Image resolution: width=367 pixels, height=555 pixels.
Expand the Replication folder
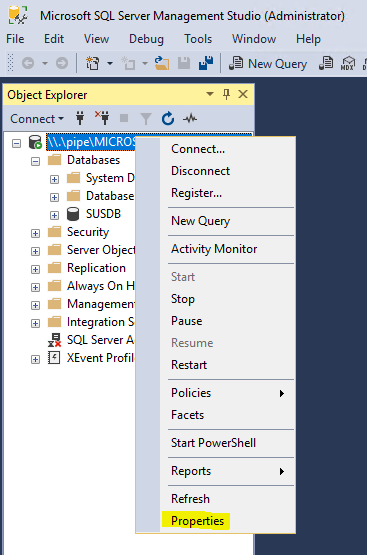[x=35, y=269]
